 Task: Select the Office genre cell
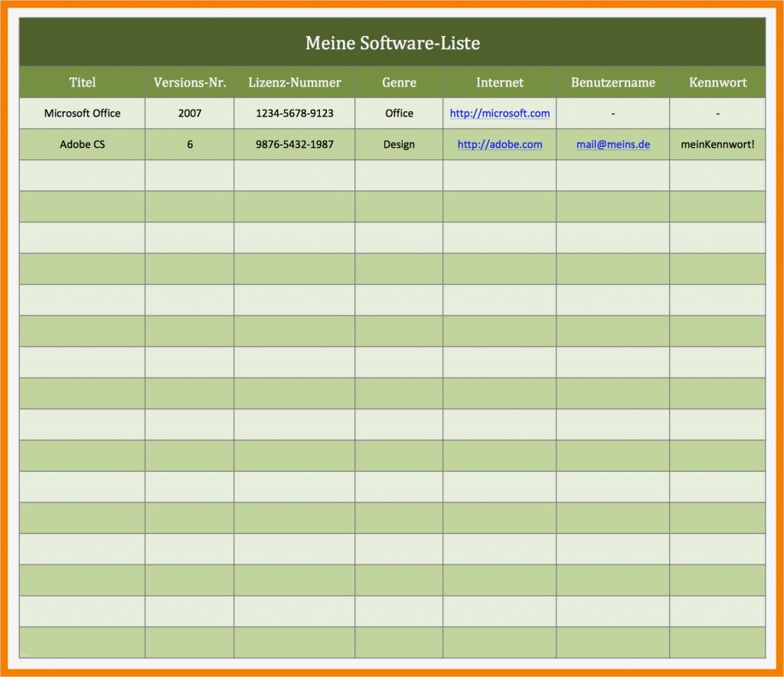pyautogui.click(x=399, y=113)
